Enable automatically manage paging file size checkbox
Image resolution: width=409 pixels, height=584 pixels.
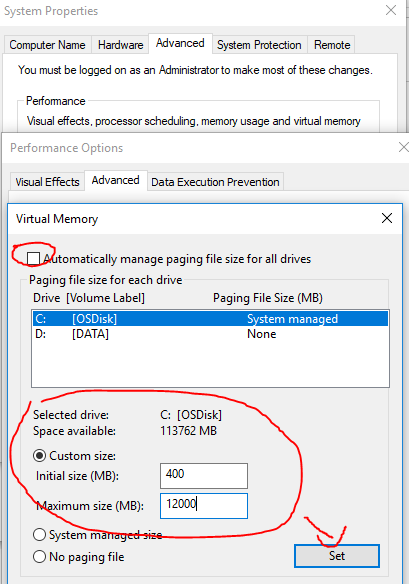pyautogui.click(x=34, y=258)
